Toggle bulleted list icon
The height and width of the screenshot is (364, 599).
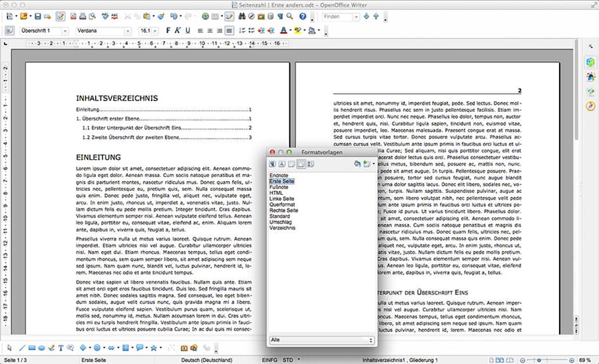(252, 31)
